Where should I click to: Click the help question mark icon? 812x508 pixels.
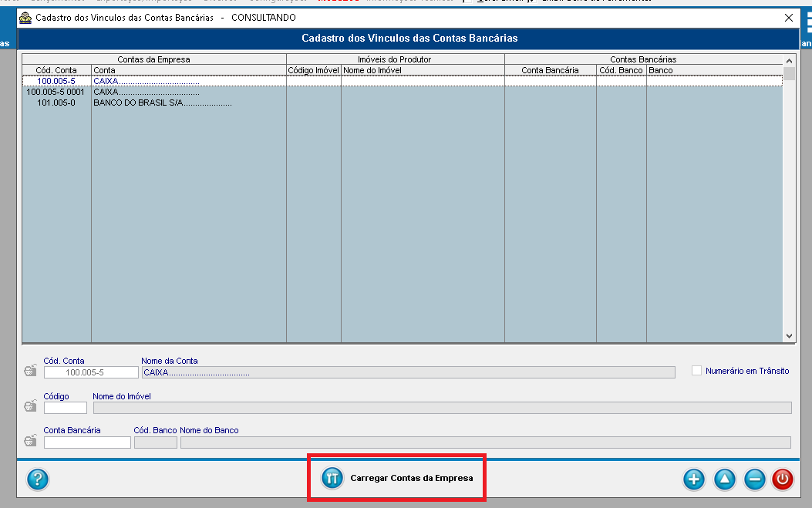coord(38,479)
